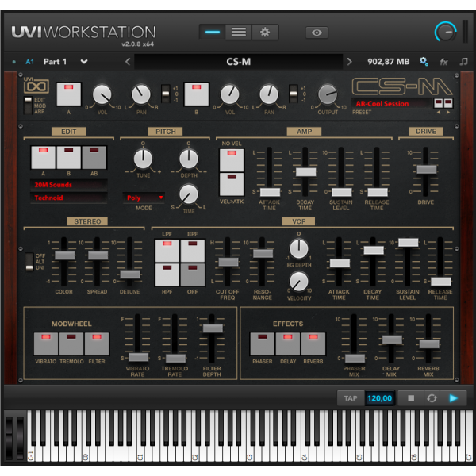Click CS-M next preset small arrow
Screen dimensions: 476x476
[x=448, y=113]
